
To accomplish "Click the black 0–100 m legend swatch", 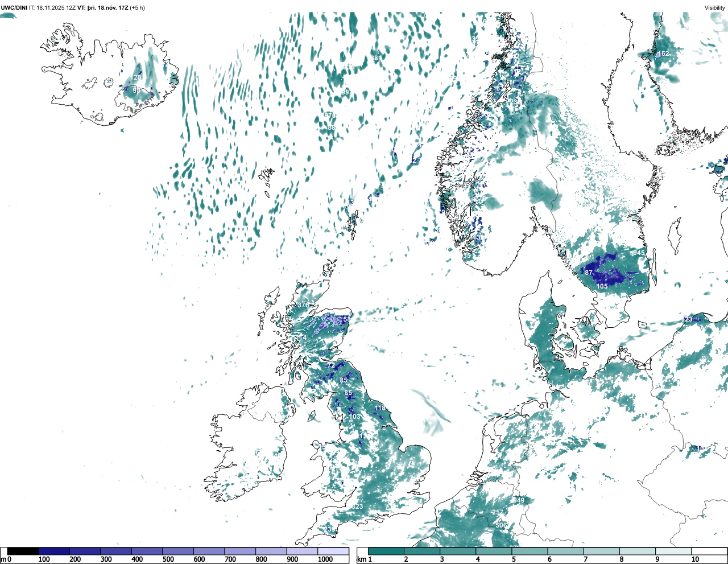I will (23, 551).
